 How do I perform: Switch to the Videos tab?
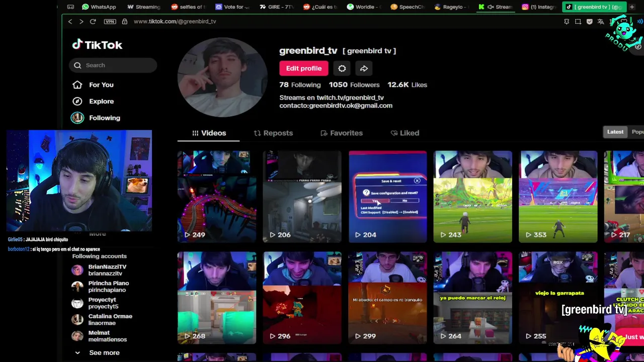[209, 133]
